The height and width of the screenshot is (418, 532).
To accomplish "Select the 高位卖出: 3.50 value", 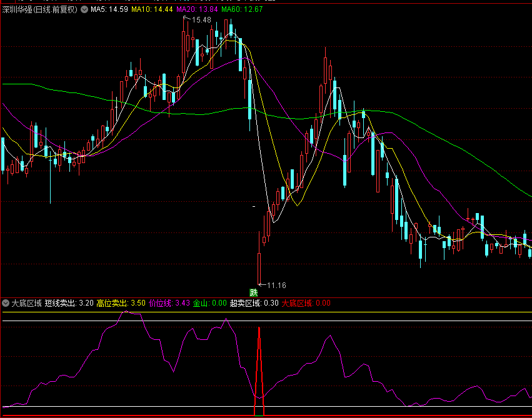I will point(121,303).
